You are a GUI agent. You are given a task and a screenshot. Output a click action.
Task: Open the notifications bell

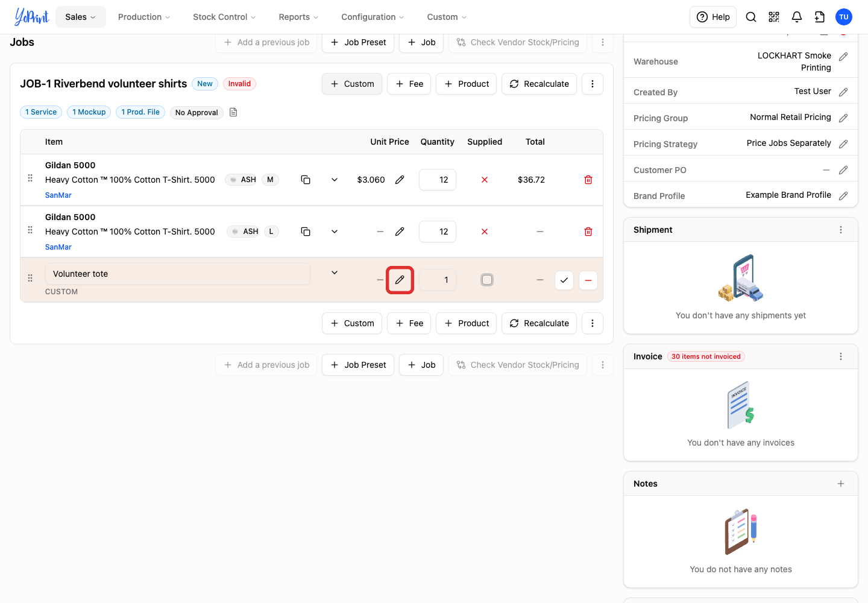tap(797, 17)
